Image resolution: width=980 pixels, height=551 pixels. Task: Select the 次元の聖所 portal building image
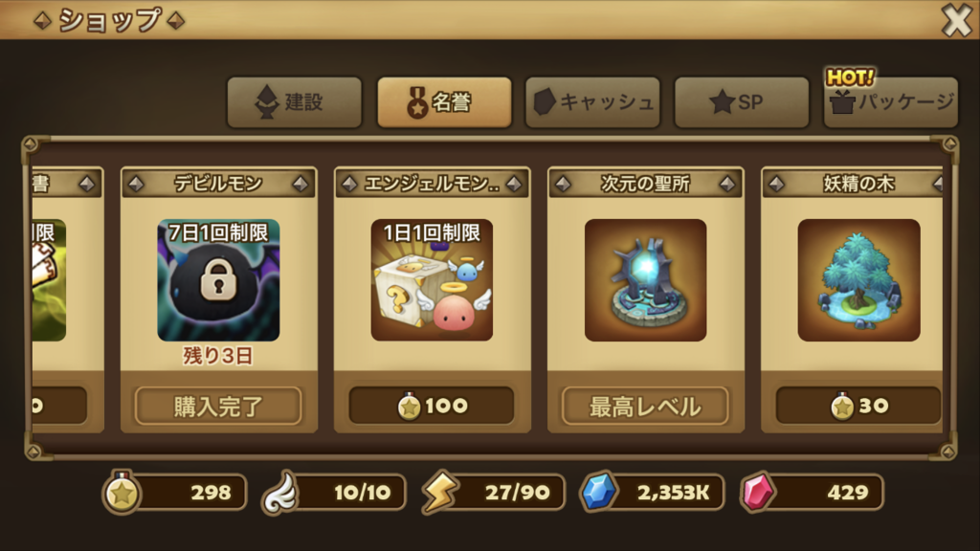click(x=646, y=280)
